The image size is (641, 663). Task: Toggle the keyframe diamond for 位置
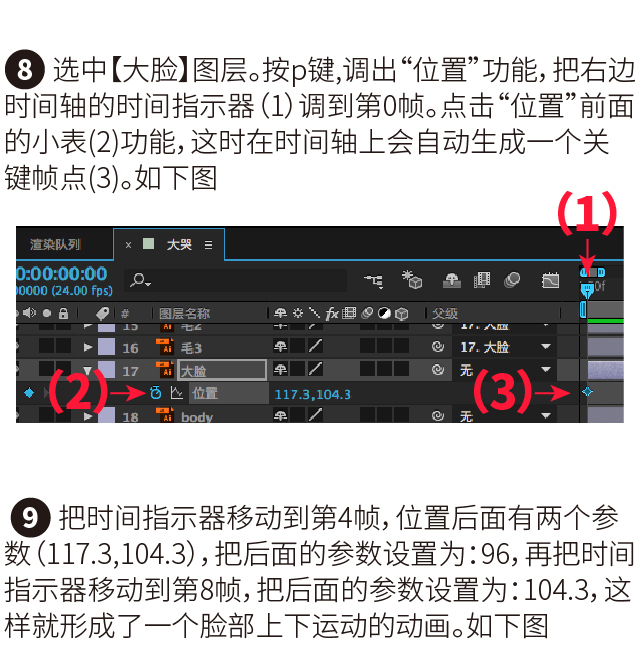pos(29,393)
